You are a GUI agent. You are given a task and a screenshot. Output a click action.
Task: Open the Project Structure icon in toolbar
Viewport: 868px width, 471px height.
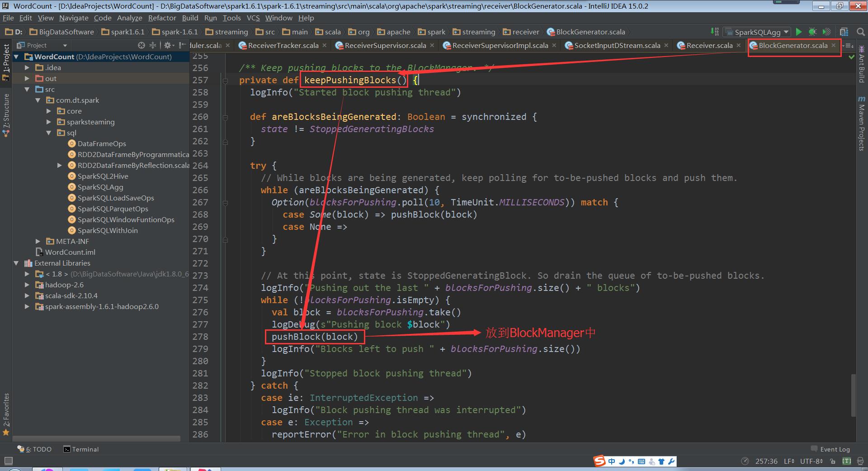(x=844, y=32)
